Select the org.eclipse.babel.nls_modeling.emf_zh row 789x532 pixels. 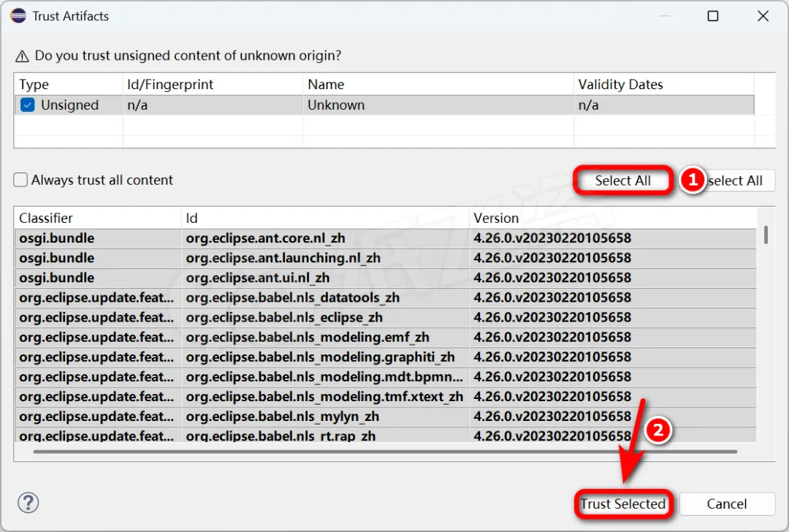coord(386,337)
